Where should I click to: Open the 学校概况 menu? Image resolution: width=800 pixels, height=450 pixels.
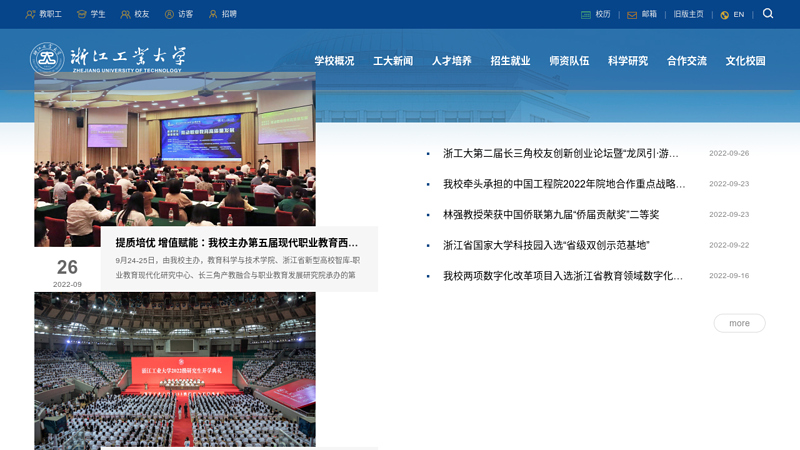coord(334,61)
